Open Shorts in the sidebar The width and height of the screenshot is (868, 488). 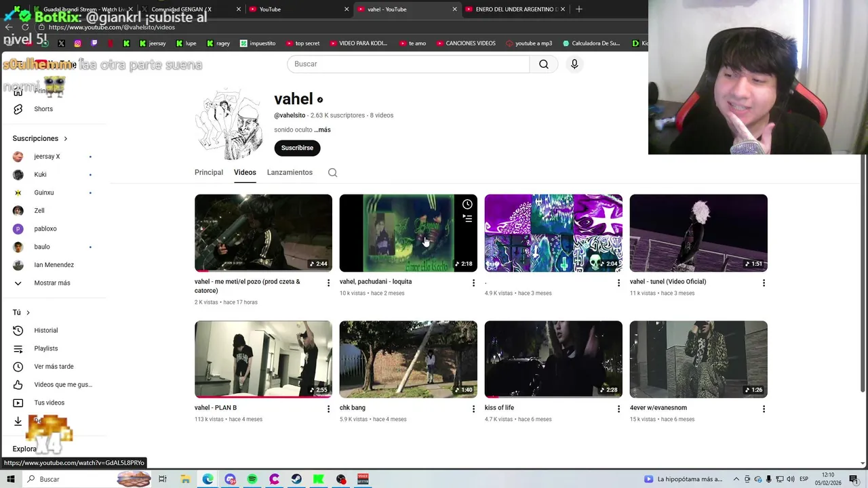point(43,109)
